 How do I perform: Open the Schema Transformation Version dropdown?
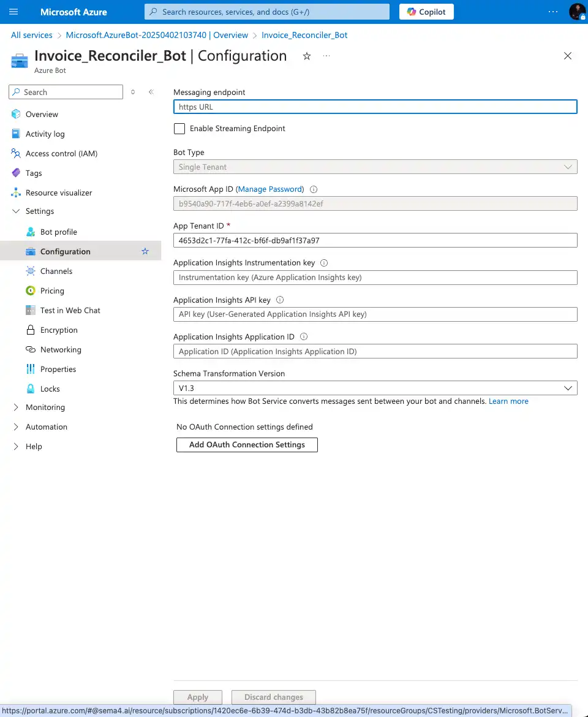[568, 388]
